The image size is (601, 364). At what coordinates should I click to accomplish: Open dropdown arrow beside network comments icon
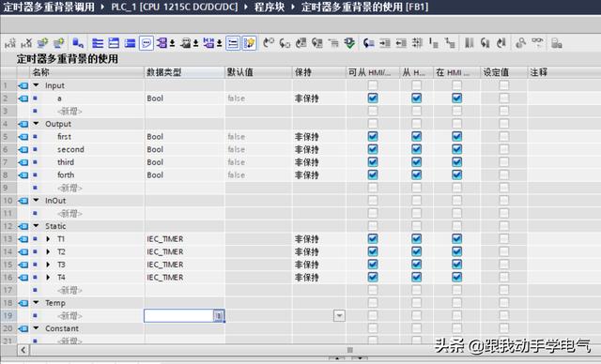196,43
